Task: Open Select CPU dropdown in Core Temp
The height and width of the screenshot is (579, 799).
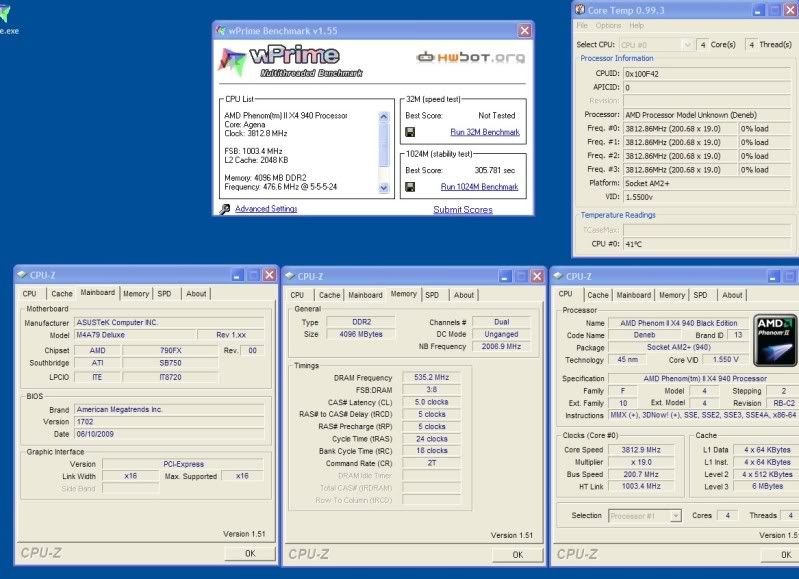Action: (x=687, y=45)
